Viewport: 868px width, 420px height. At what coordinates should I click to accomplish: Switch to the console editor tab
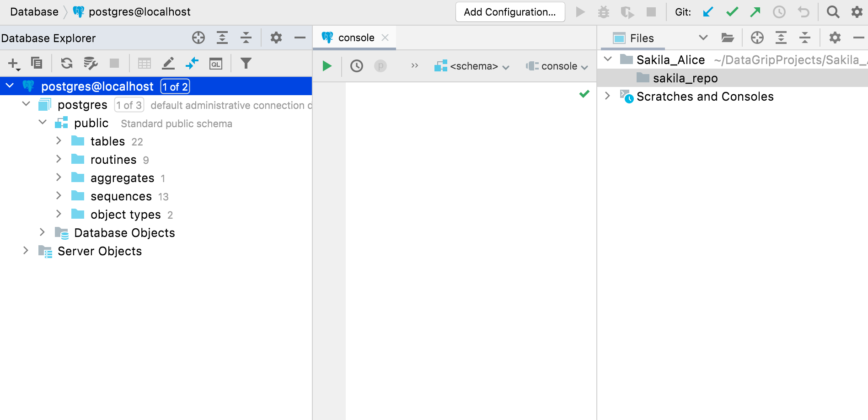pyautogui.click(x=355, y=38)
